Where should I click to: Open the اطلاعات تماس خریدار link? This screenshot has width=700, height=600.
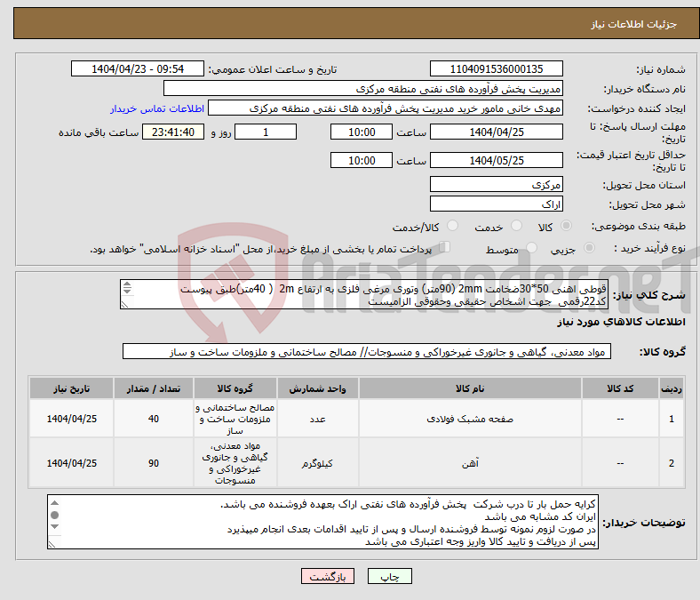(157, 108)
